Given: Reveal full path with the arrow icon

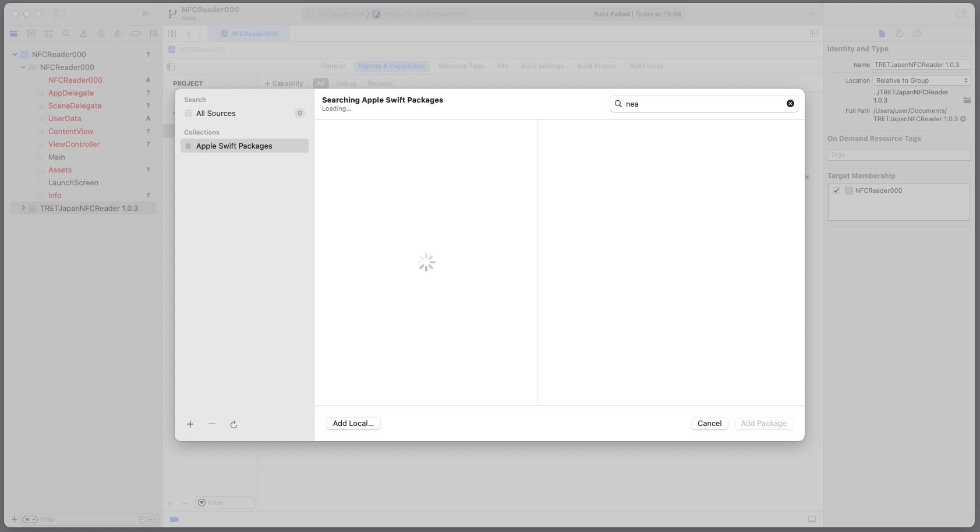Looking at the screenshot, I should click(963, 119).
